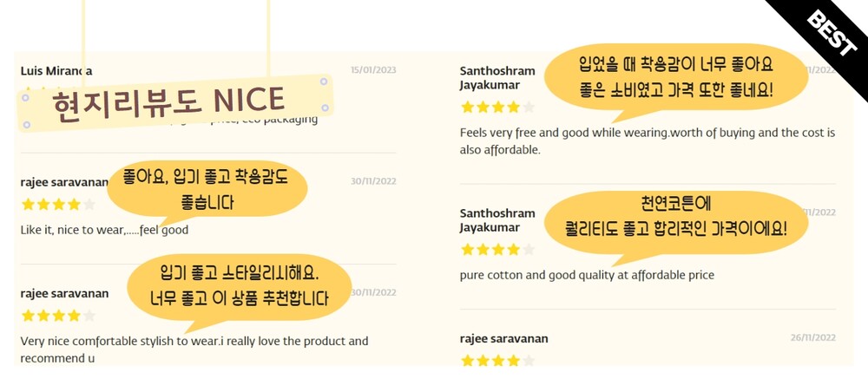The height and width of the screenshot is (379, 868).
Task: Click the "Like it, nice to wear" review text
Action: click(x=104, y=230)
